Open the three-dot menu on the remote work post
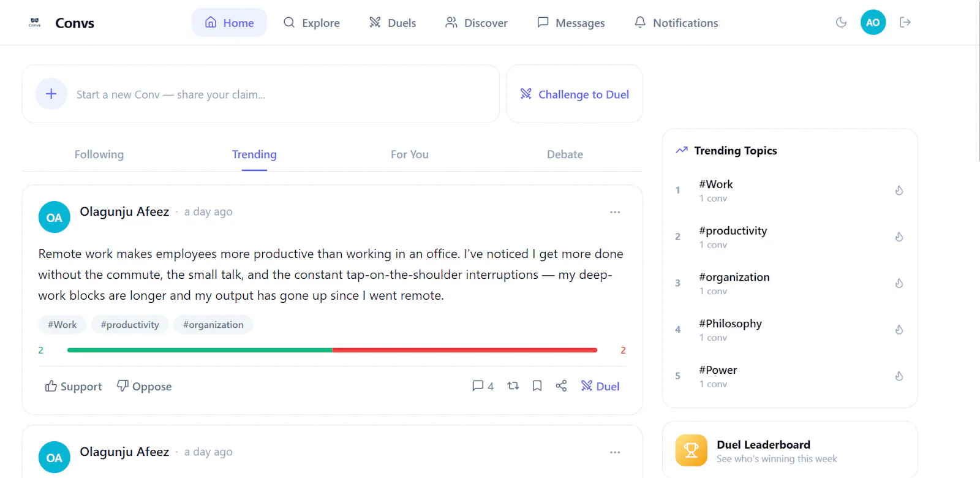Screen dimensions: 980x478 615,212
